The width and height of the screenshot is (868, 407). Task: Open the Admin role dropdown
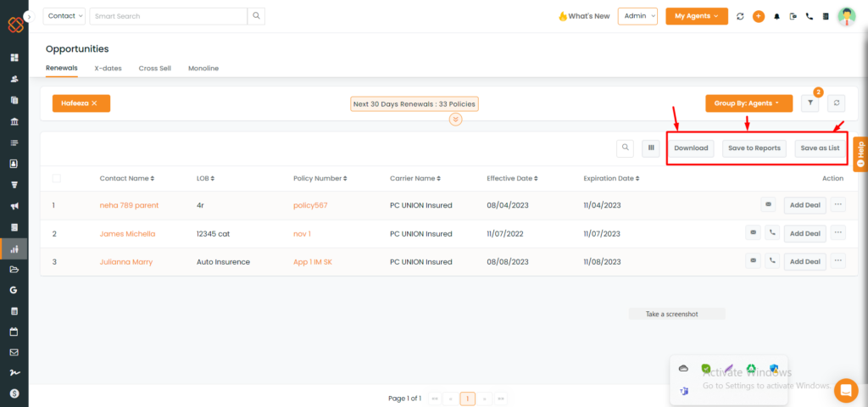pyautogui.click(x=637, y=16)
